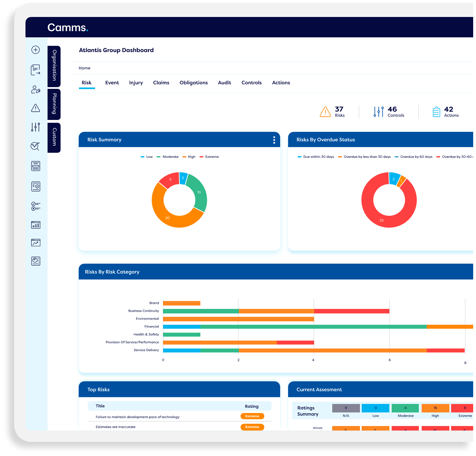
Task: Click the bar chart window icon in sidebar
Action: coord(36,225)
